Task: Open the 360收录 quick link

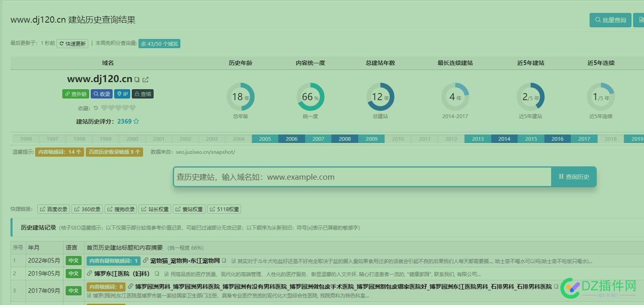Action: pyautogui.click(x=87, y=209)
